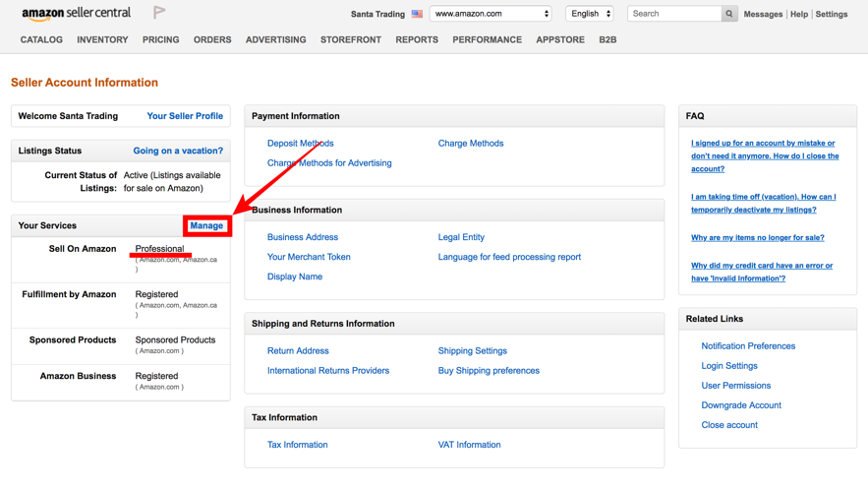The image size is (868, 491).
Task: Open Language for feed processing report
Action: pyautogui.click(x=510, y=257)
